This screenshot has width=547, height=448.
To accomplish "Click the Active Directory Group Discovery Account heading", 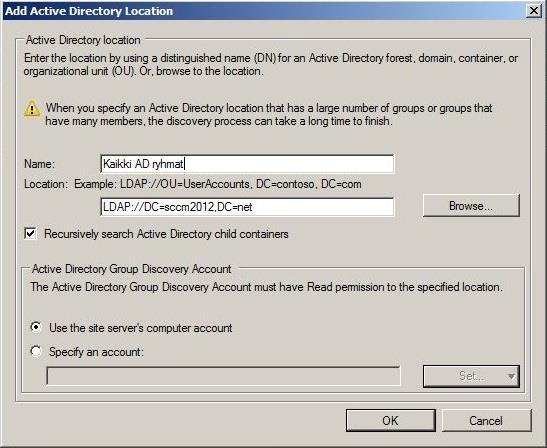I will point(132,269).
